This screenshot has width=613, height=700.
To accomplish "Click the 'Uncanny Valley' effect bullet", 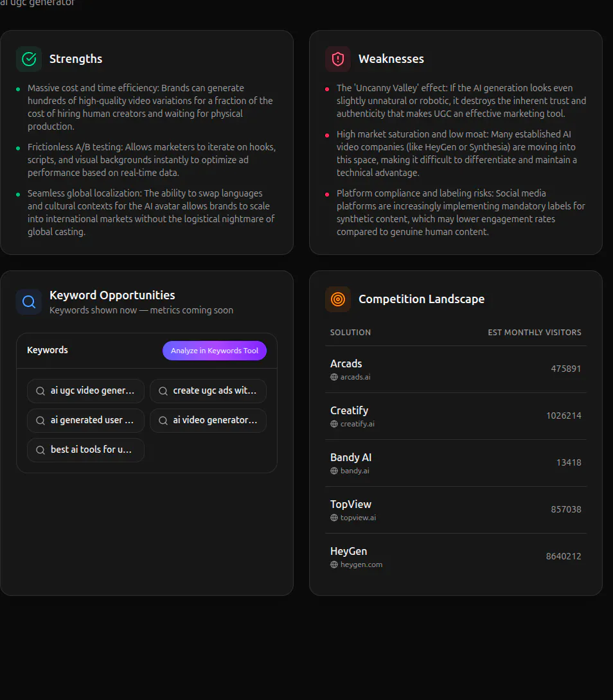I will [461, 101].
